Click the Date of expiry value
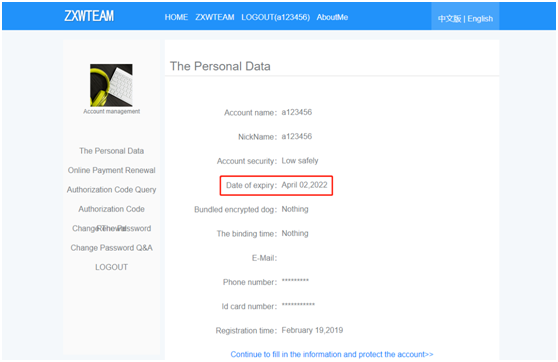This screenshot has width=558, height=362. (304, 185)
